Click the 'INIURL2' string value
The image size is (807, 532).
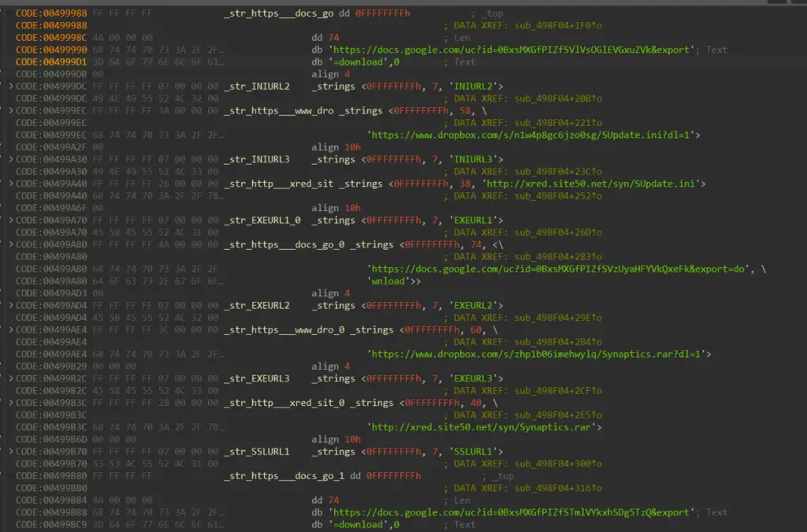pyautogui.click(x=473, y=87)
